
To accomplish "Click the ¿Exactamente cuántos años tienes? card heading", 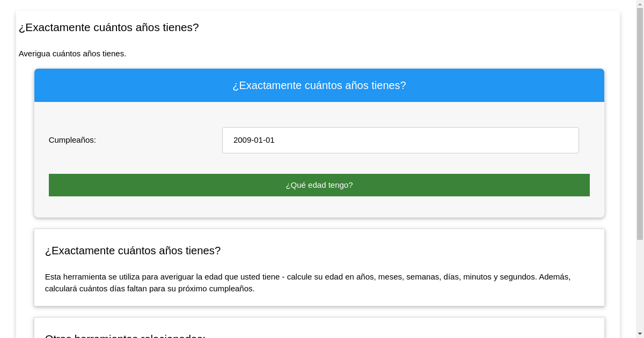I will 133,251.
